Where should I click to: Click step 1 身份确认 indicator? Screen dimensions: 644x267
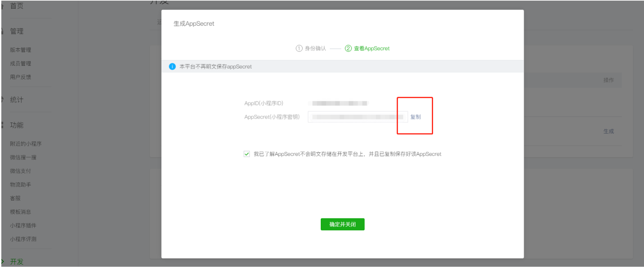pyautogui.click(x=311, y=48)
